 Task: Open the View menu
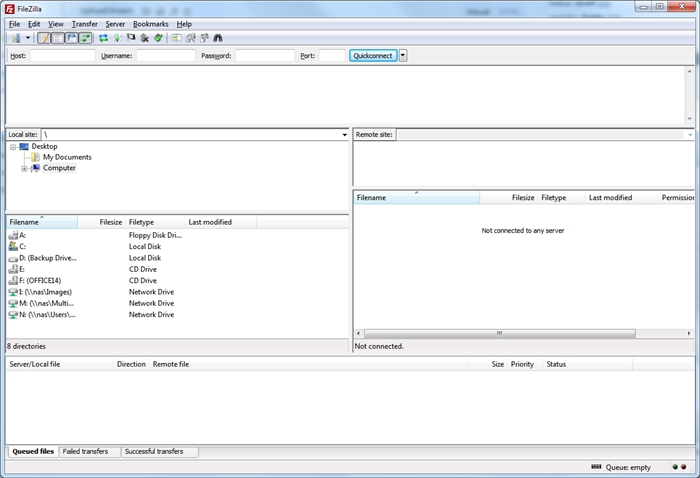55,24
